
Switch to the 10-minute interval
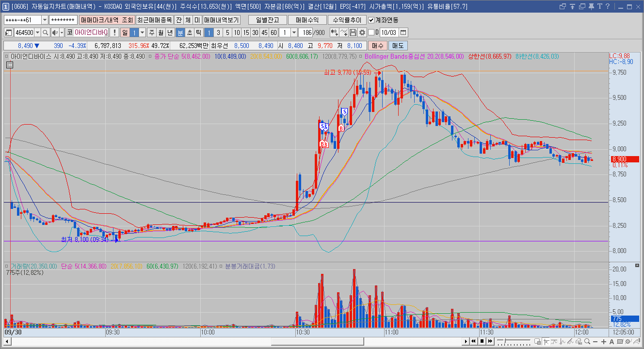pos(236,32)
